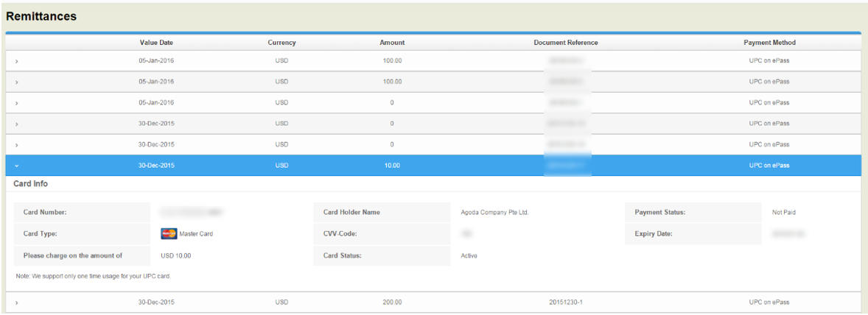
Task: Click the blurred card number value
Action: (192, 212)
